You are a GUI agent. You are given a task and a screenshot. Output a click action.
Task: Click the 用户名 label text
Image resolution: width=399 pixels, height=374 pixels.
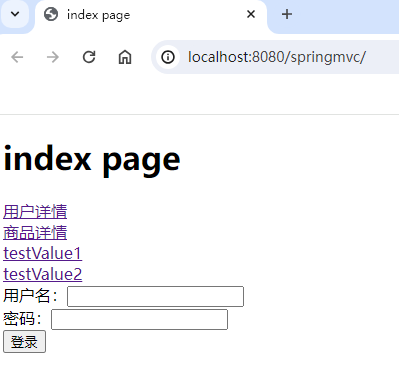[30, 296]
